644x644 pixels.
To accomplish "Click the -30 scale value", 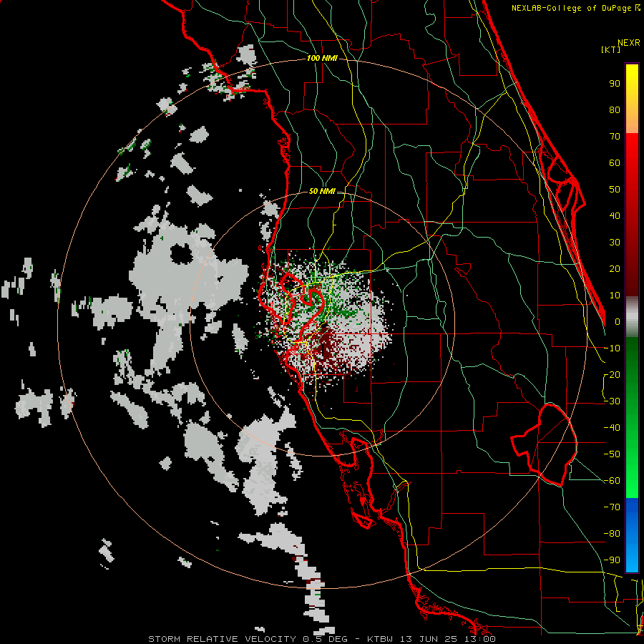I will click(x=612, y=401).
